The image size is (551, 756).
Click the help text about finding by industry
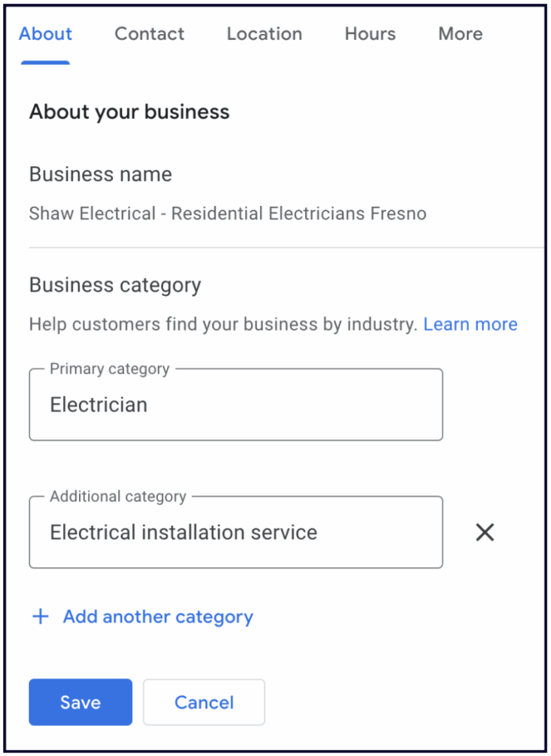point(223,324)
